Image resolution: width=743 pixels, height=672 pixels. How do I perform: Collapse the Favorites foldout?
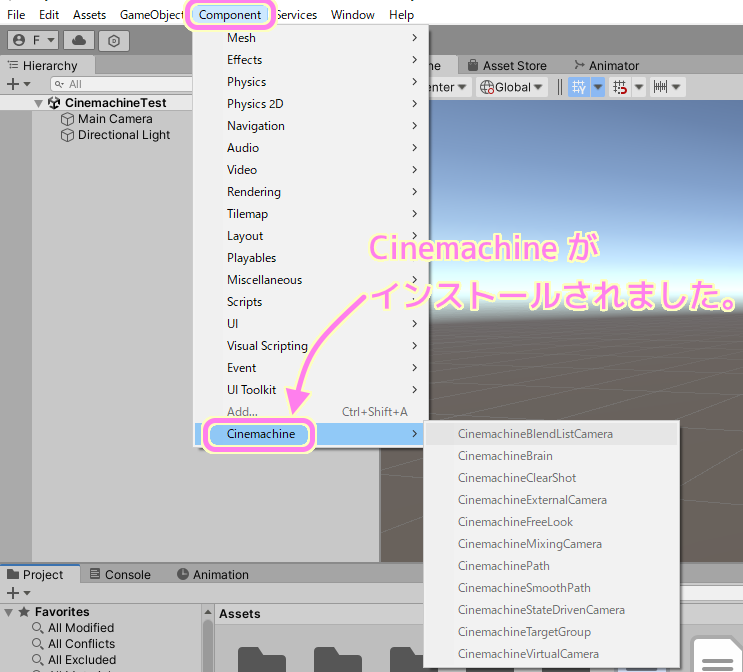(x=9, y=612)
